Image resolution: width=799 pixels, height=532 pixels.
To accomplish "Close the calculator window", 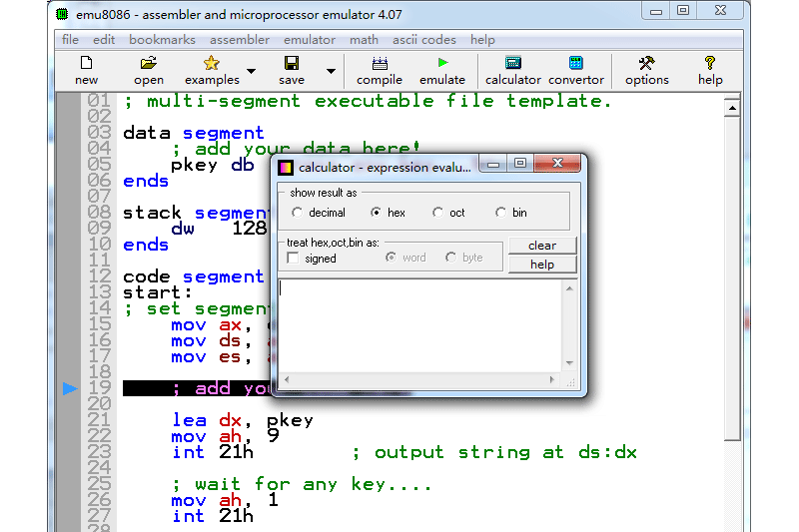I will 557,163.
